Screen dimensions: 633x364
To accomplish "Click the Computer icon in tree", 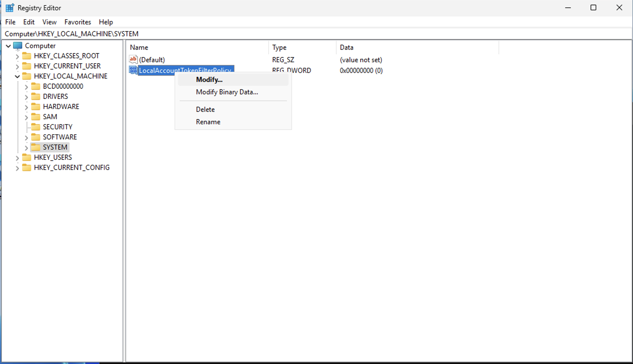I will point(18,46).
